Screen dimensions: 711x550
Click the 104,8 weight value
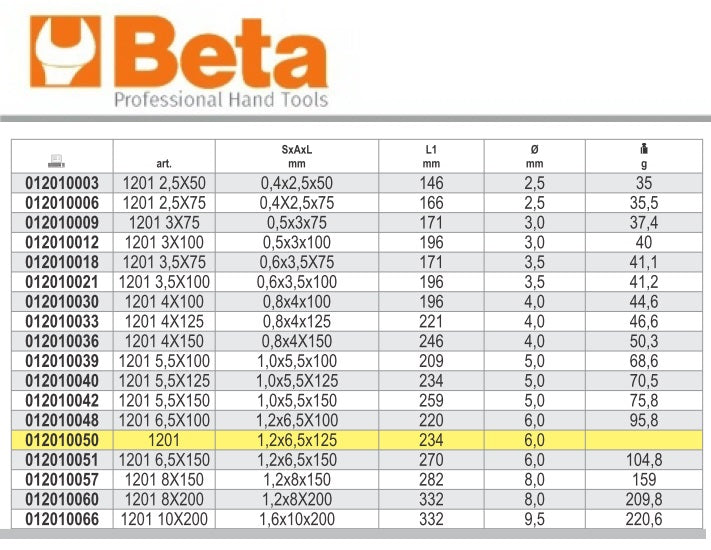tap(643, 460)
